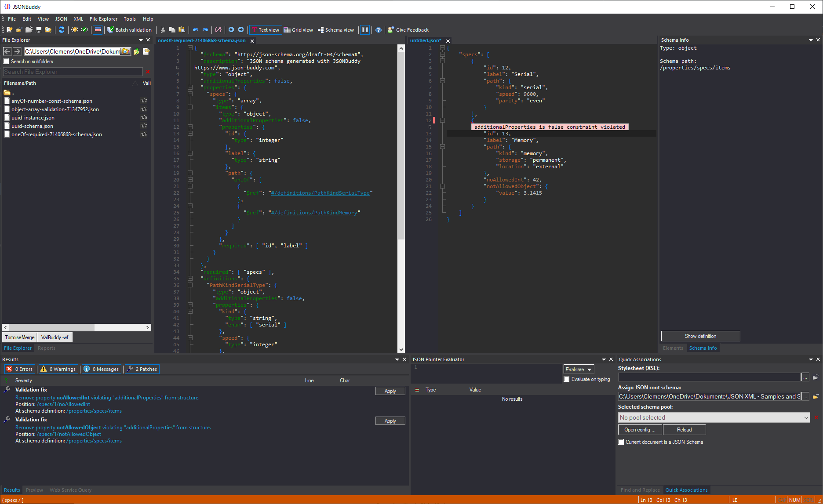Image resolution: width=823 pixels, height=504 pixels.
Task: Click the Show definition button
Action: (x=700, y=336)
